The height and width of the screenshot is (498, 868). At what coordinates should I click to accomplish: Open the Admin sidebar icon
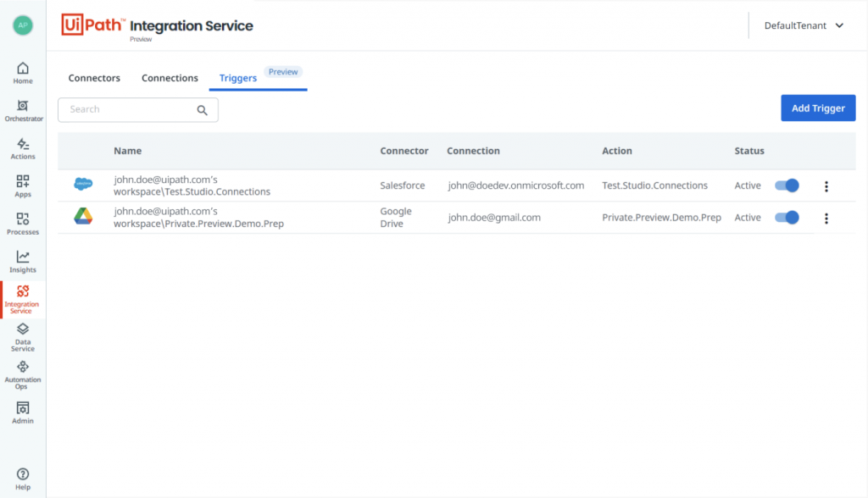pyautogui.click(x=23, y=412)
